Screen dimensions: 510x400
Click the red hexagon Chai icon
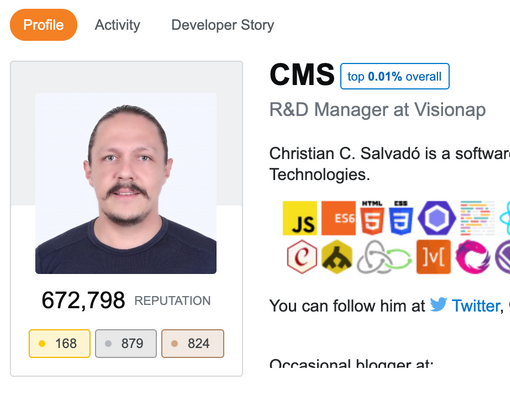click(302, 257)
